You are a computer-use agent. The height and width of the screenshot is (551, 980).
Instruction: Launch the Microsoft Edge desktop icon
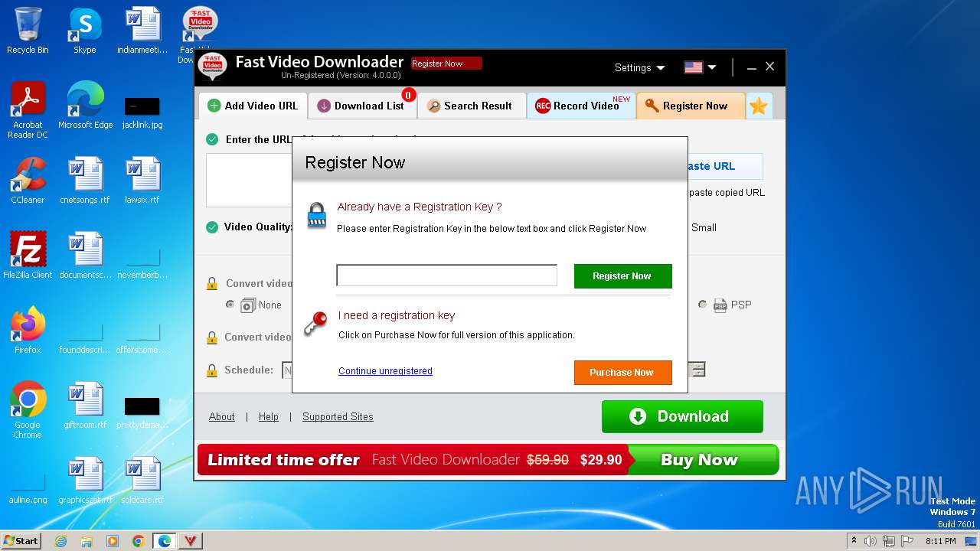[85, 105]
